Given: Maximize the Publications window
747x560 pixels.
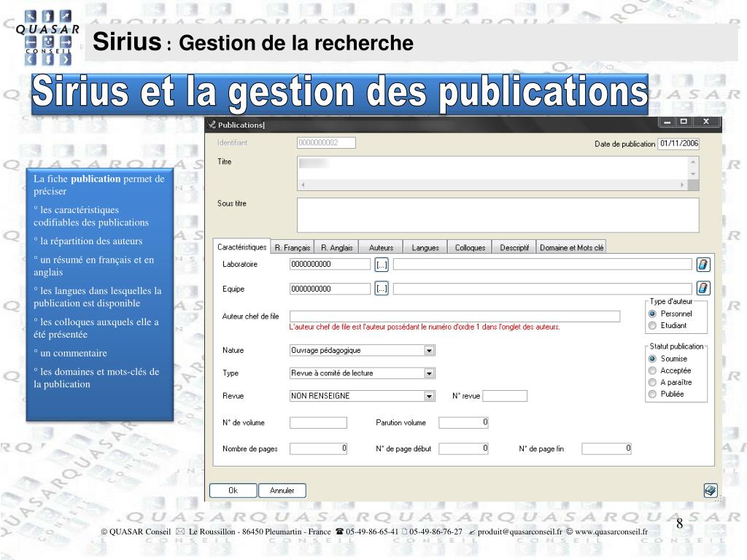Looking at the screenshot, I should click(x=684, y=122).
